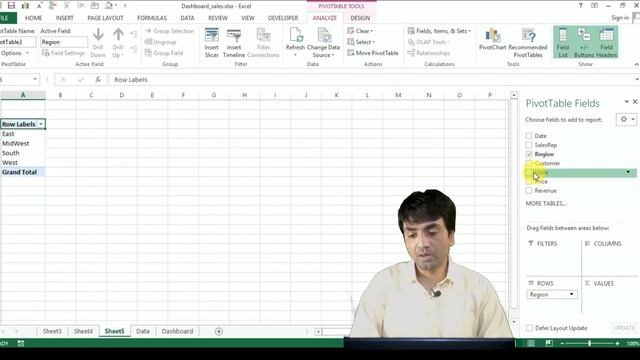This screenshot has width=640, height=360.
Task: Select the MidWest row label cell
Action: (x=23, y=143)
